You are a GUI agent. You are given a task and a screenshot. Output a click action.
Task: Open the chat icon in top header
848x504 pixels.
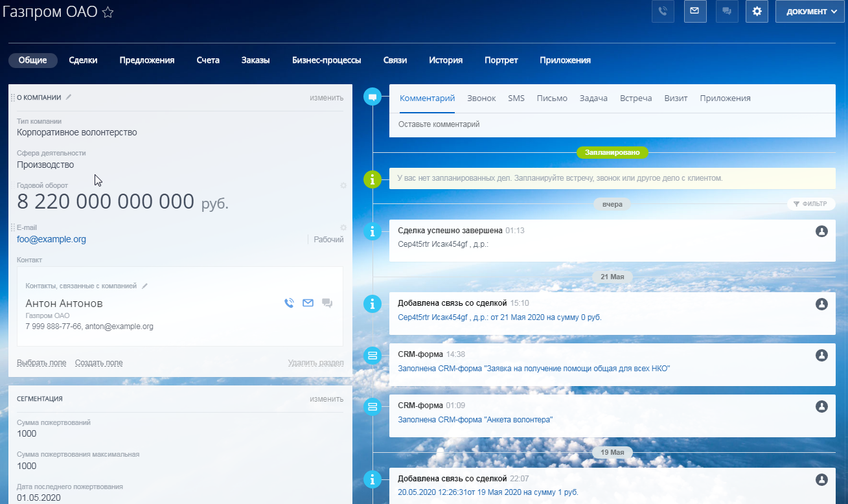727,12
